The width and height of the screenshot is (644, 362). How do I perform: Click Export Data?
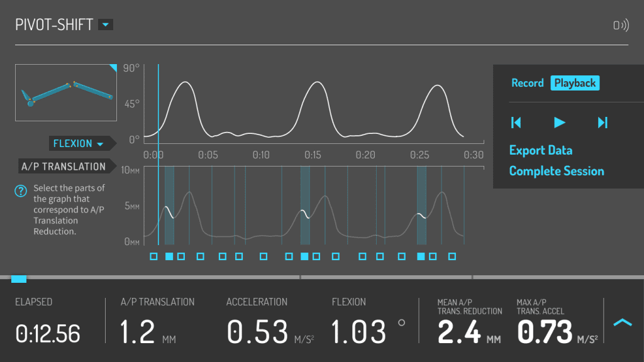coord(540,150)
